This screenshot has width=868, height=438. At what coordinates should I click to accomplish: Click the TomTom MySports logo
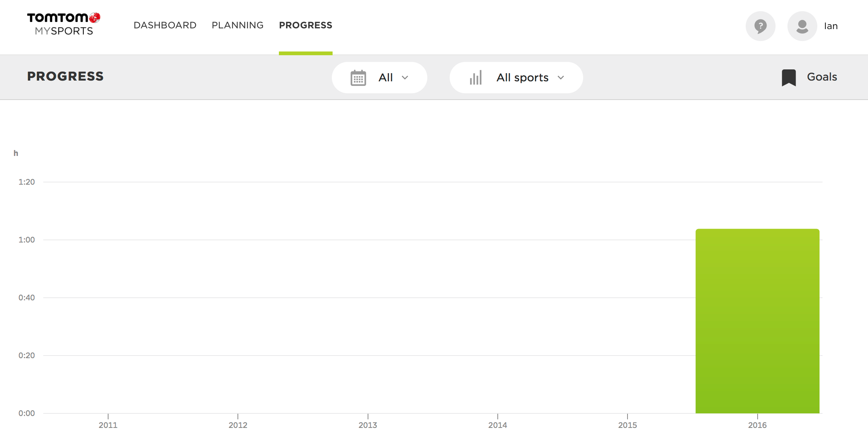coord(64,24)
